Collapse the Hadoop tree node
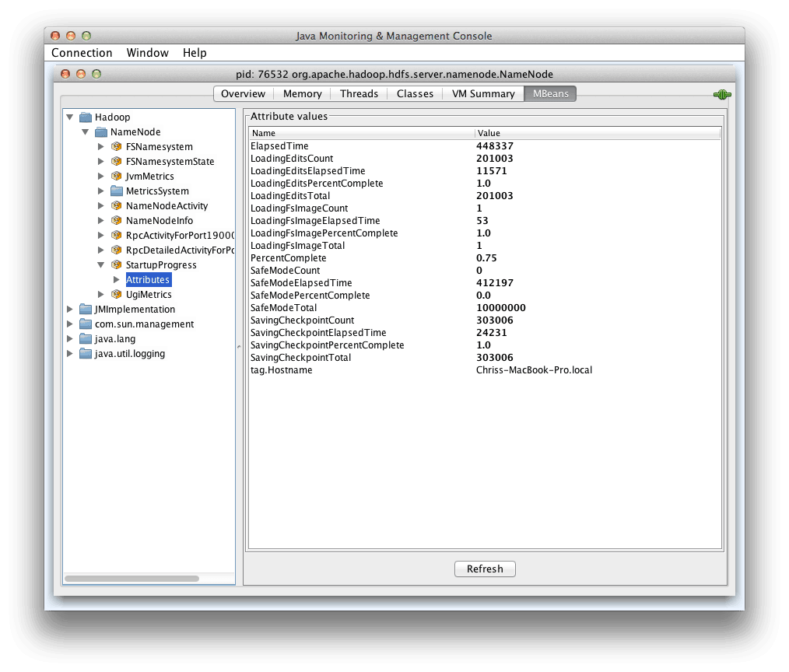Image resolution: width=789 pixels, height=672 pixels. (x=70, y=117)
